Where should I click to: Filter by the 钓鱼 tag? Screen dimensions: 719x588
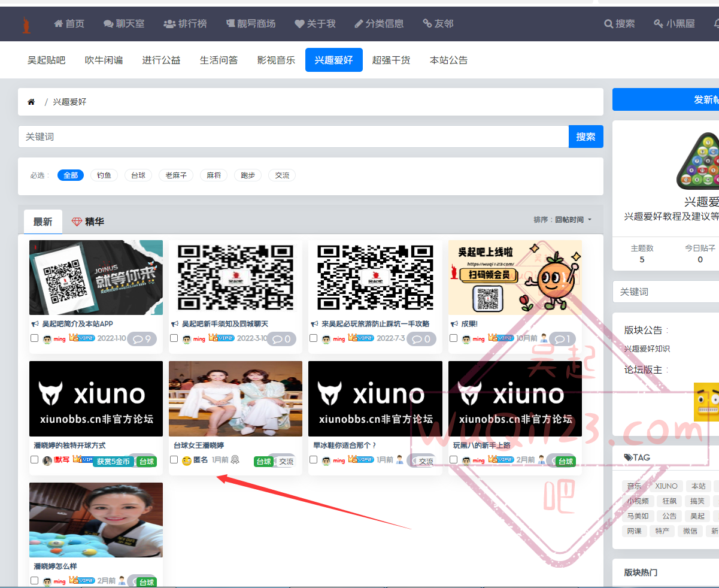(104, 175)
